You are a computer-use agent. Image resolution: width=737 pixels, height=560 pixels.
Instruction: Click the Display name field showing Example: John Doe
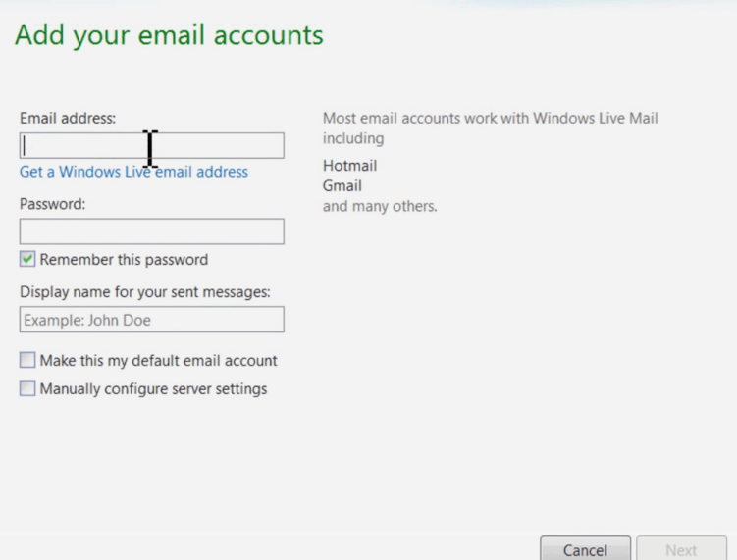coord(151,320)
